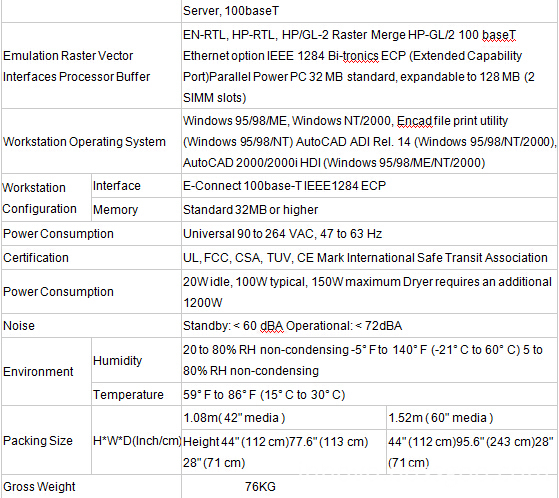Click the Memory sub-label cell
The width and height of the screenshot is (559, 498).
click(136, 210)
